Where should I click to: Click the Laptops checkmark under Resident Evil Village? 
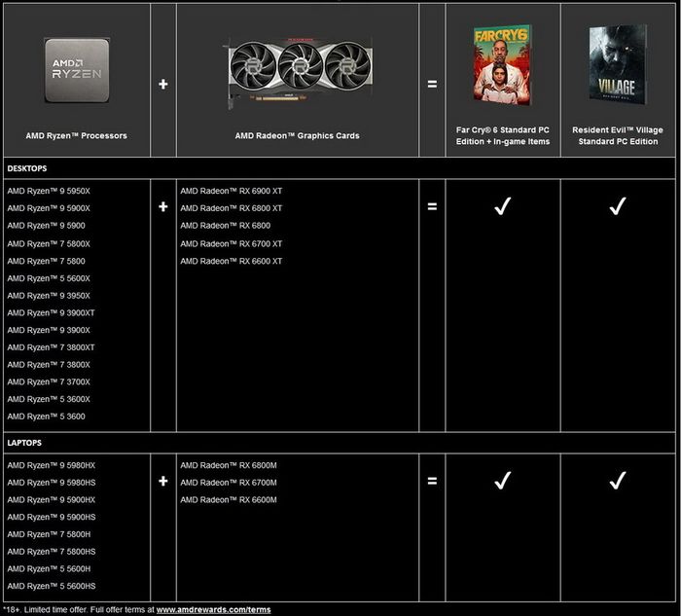tap(617, 481)
